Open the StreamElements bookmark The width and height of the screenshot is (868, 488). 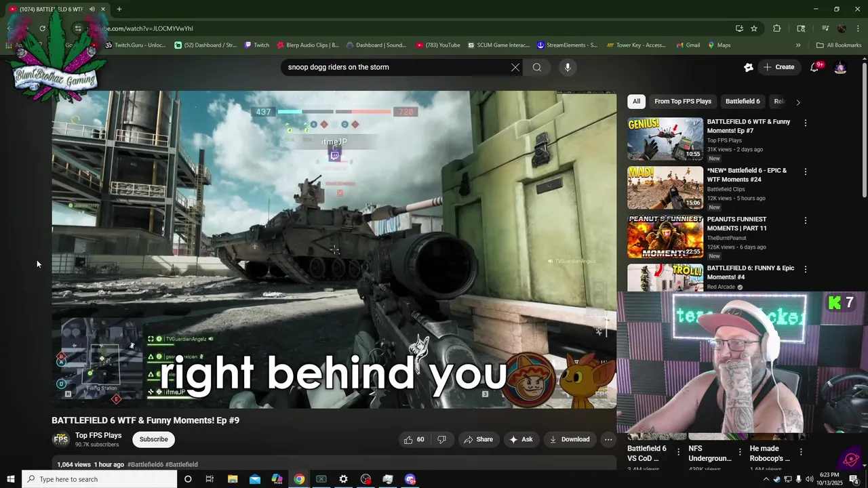click(567, 45)
